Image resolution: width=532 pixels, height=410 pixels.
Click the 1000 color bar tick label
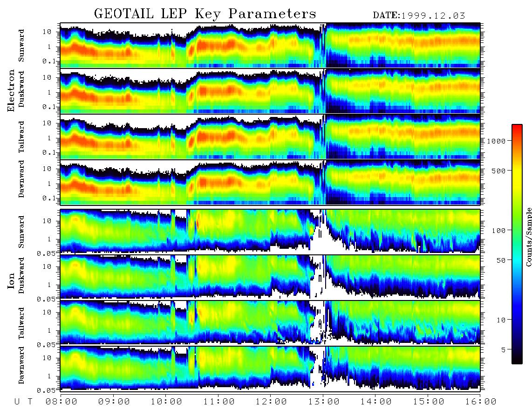[497, 141]
